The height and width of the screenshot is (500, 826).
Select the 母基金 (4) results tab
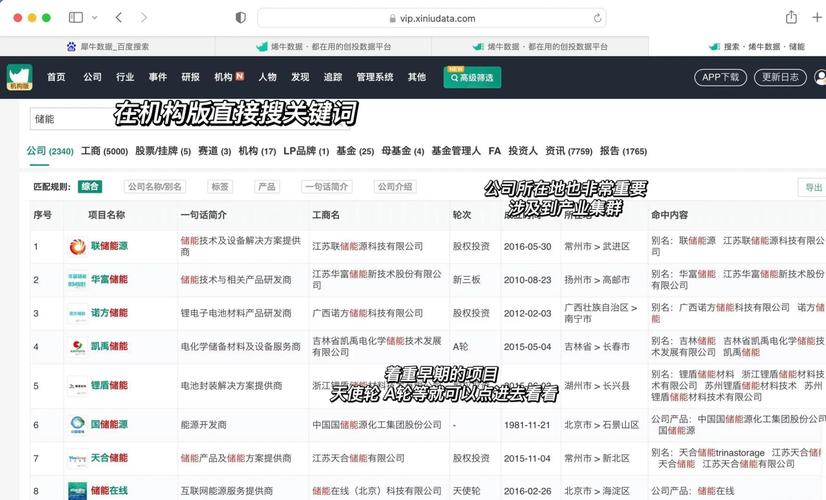(x=402, y=151)
